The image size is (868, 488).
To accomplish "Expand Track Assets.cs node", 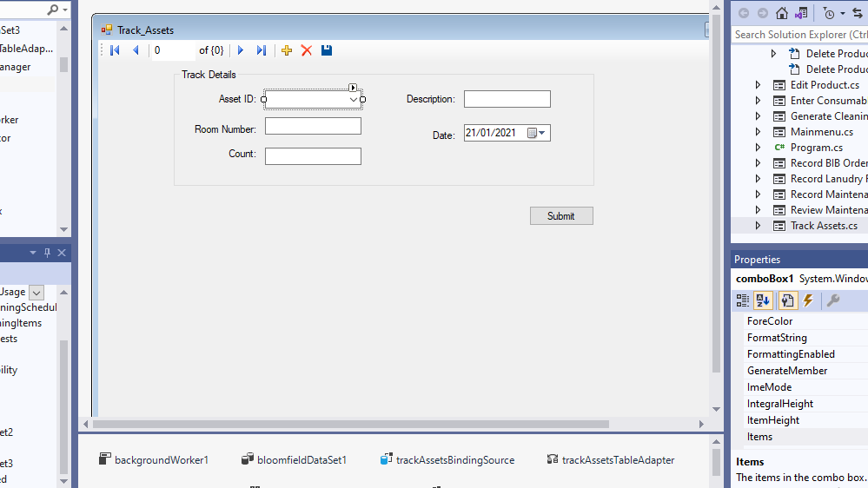I will (x=758, y=226).
